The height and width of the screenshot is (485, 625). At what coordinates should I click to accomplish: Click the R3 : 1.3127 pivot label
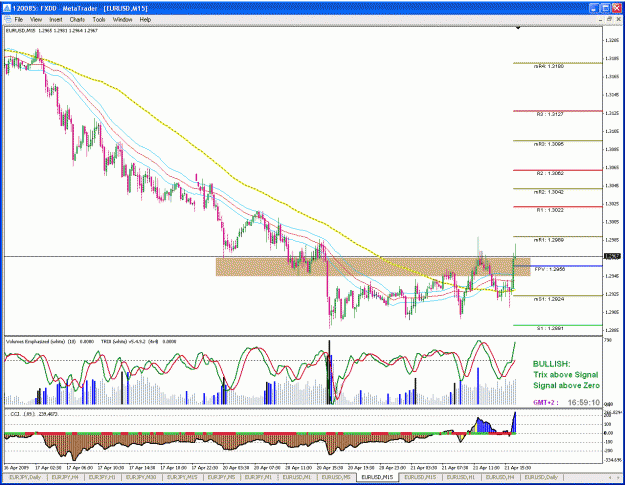coord(550,114)
